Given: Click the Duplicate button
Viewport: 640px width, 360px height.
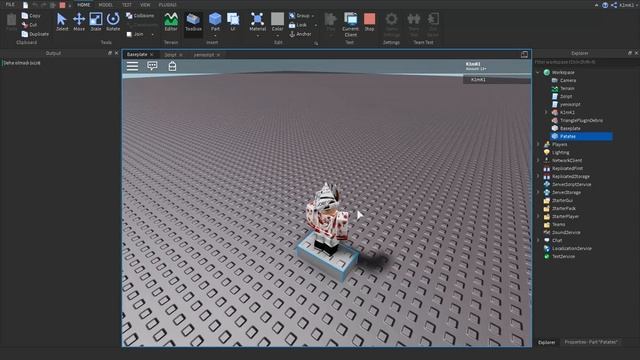Looking at the screenshot, I should click(35, 34).
